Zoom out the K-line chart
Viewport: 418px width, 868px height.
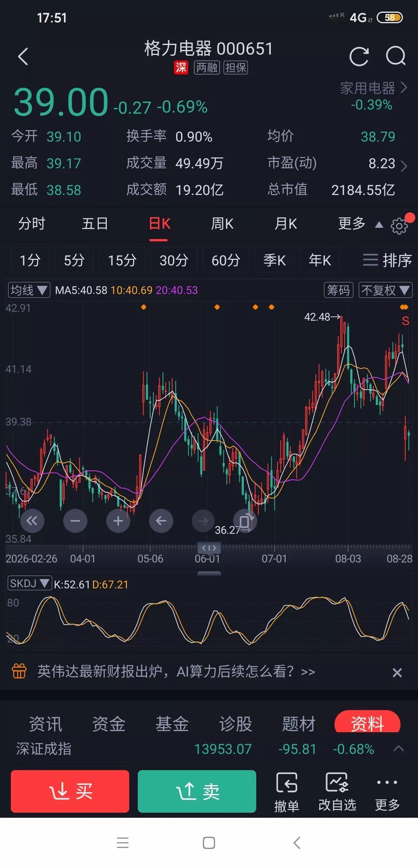pos(75,521)
